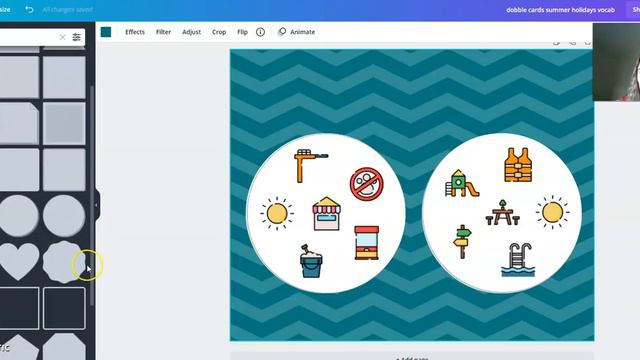Select the scalloped-edge frame
This screenshot has width=640, height=360.
[x=63, y=262]
